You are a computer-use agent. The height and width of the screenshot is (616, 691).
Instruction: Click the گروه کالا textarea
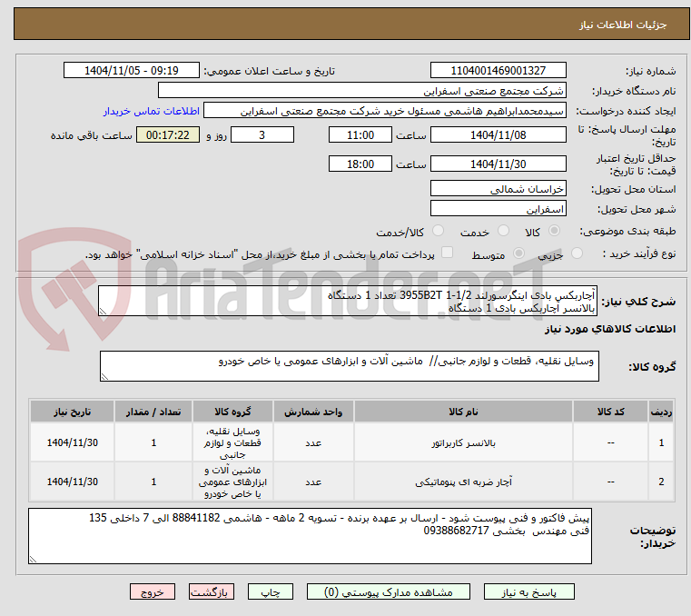(x=349, y=366)
